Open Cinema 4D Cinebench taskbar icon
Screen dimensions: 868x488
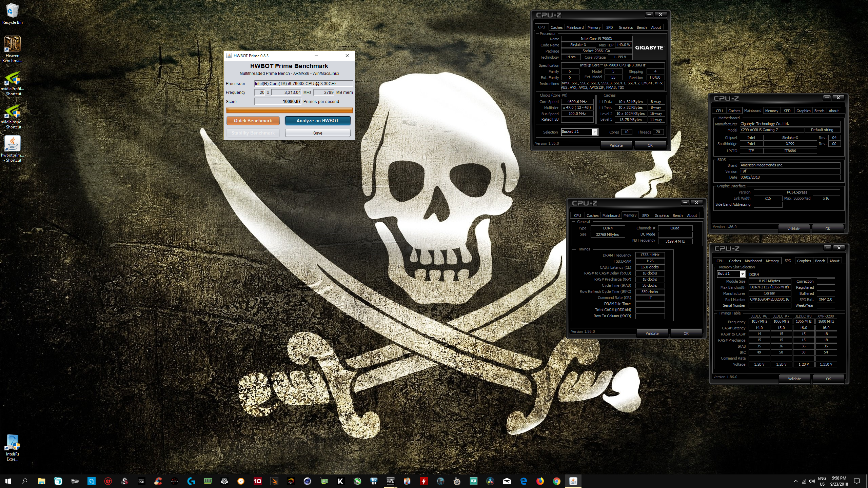point(308,481)
